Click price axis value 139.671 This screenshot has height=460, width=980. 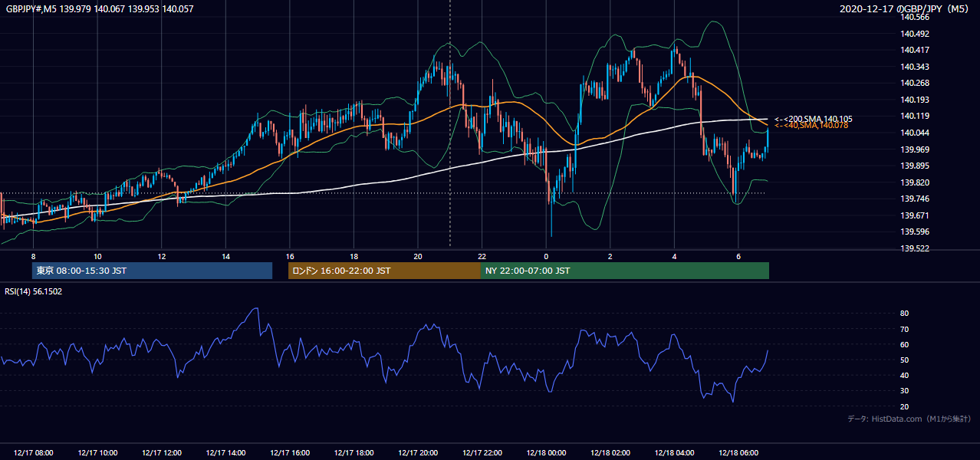click(915, 215)
